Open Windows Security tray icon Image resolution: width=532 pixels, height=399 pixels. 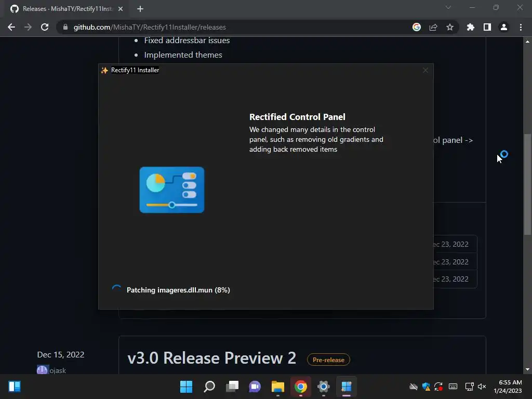[426, 387]
